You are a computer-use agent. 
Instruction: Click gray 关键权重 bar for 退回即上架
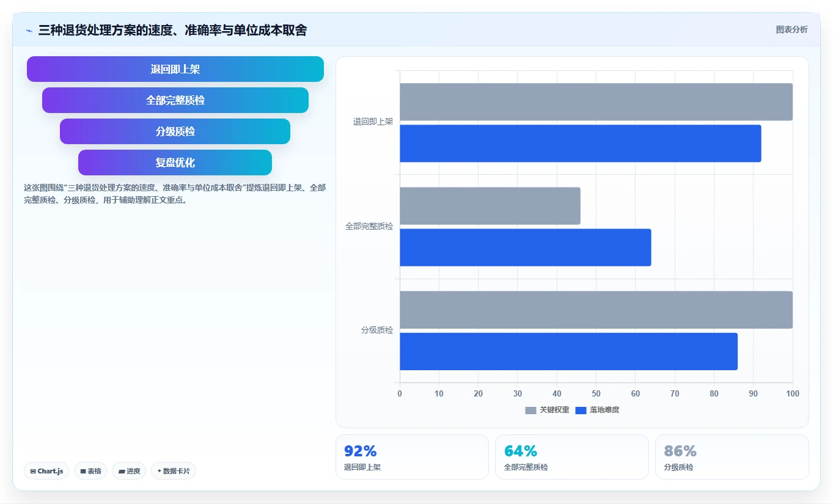pyautogui.click(x=596, y=102)
